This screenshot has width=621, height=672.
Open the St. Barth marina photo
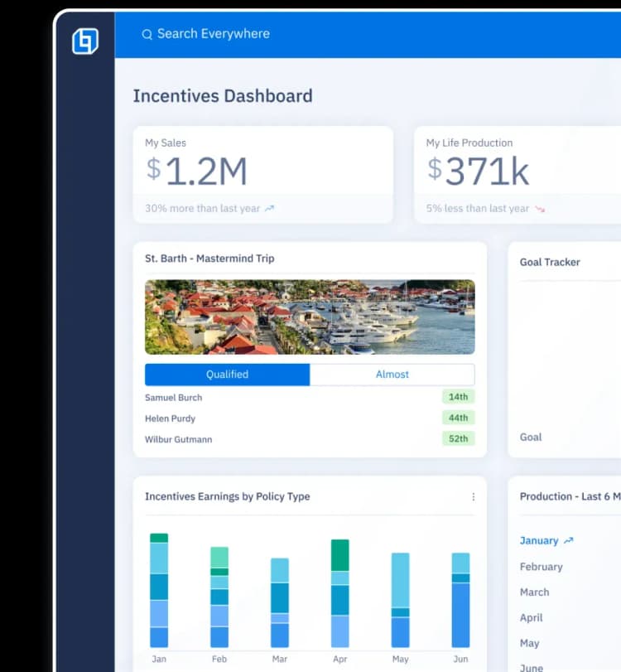(310, 317)
